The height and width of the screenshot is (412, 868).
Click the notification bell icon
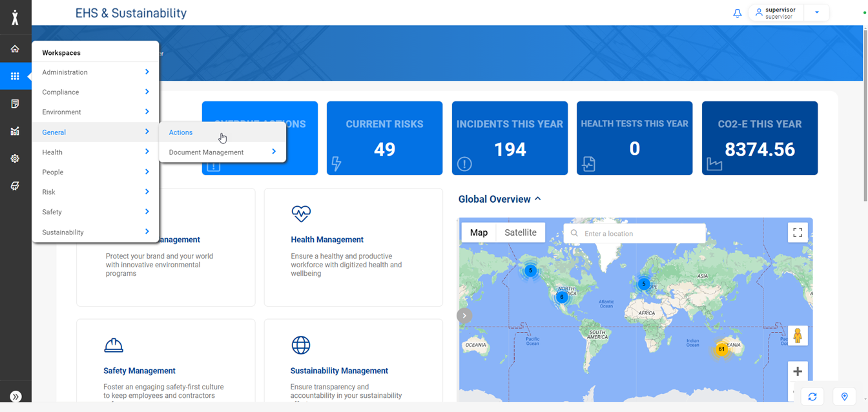coord(737,13)
